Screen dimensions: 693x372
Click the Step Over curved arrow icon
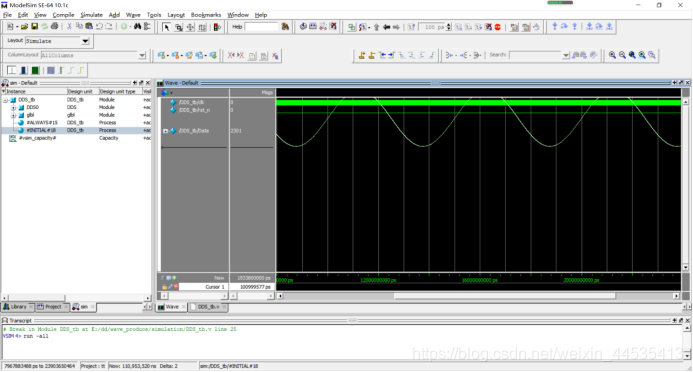tap(564, 27)
